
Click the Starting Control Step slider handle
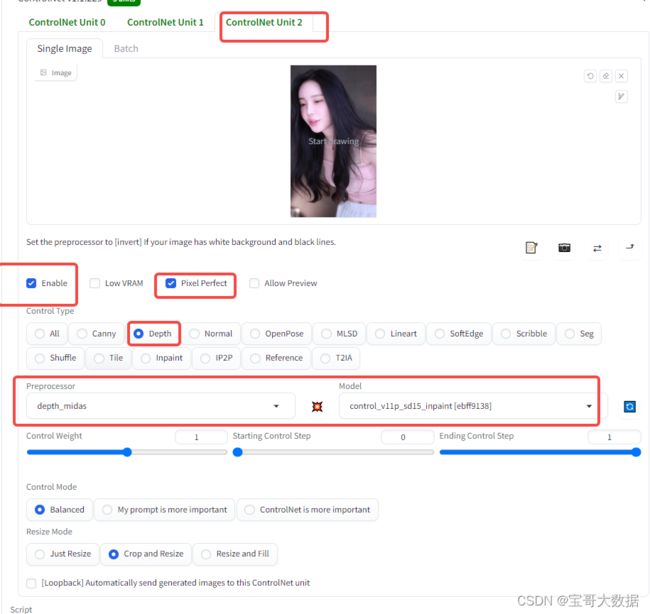pos(238,452)
